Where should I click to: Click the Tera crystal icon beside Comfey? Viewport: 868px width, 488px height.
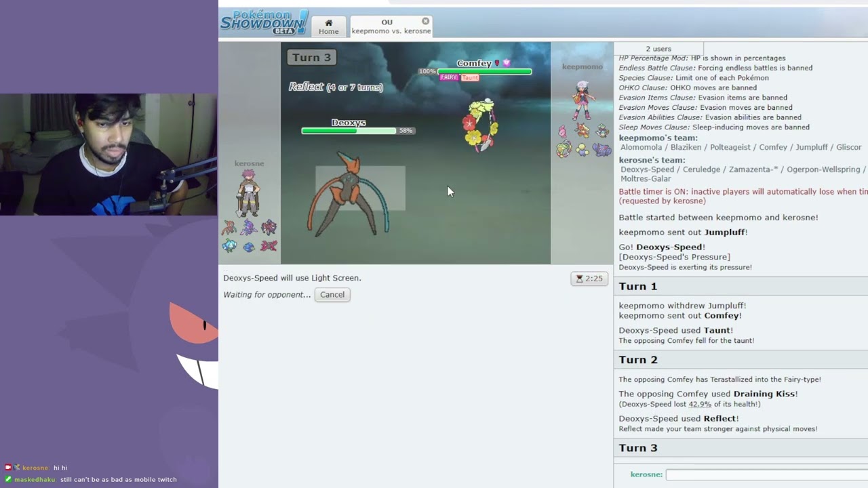click(x=506, y=63)
